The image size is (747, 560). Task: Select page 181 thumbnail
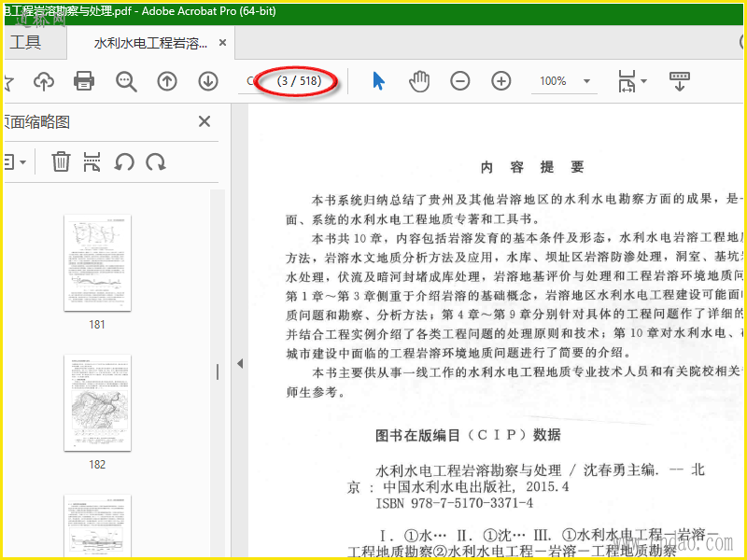click(x=98, y=263)
